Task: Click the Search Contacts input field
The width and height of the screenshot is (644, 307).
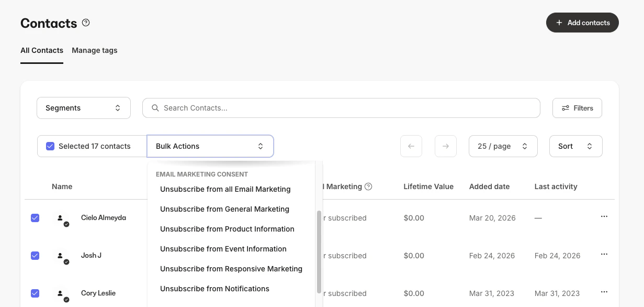Action: tap(340, 108)
